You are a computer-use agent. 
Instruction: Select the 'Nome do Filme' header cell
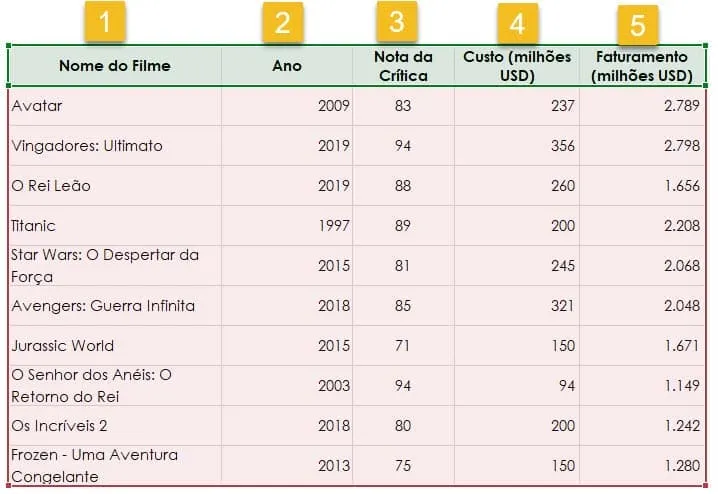[115, 66]
